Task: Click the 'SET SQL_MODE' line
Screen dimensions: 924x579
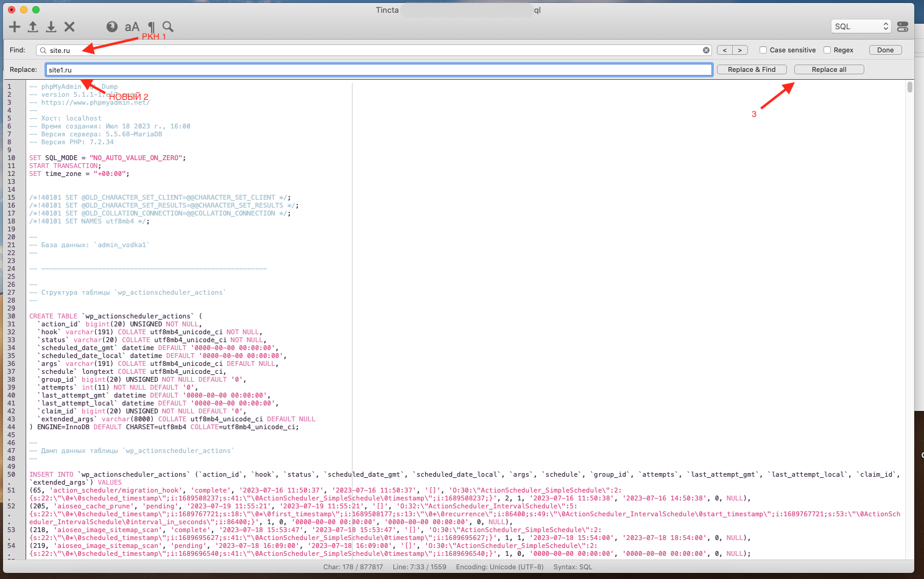Action: click(107, 158)
